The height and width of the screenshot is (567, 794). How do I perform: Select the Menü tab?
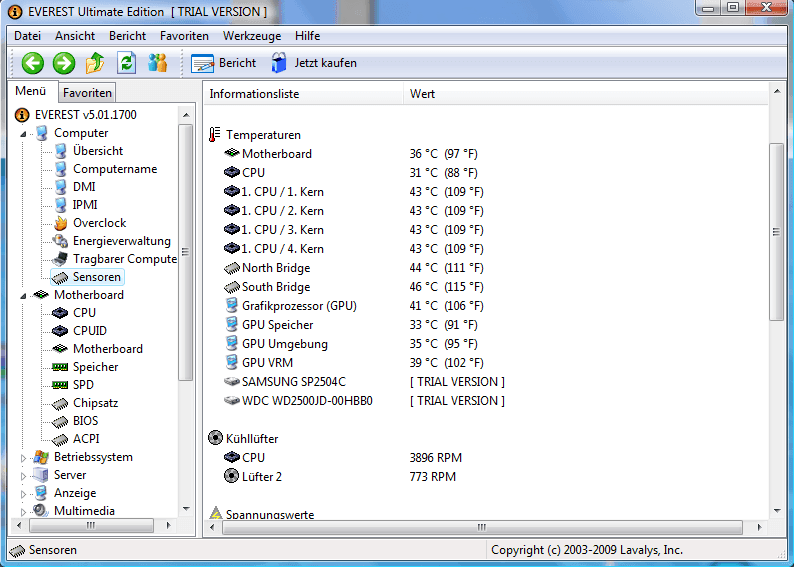point(30,91)
